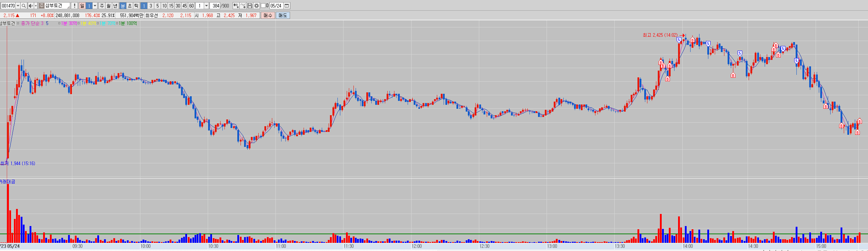Image resolution: width=868 pixels, height=251 pixels.
Task: Switch to the 30-minute interval
Action: pyautogui.click(x=178, y=6)
